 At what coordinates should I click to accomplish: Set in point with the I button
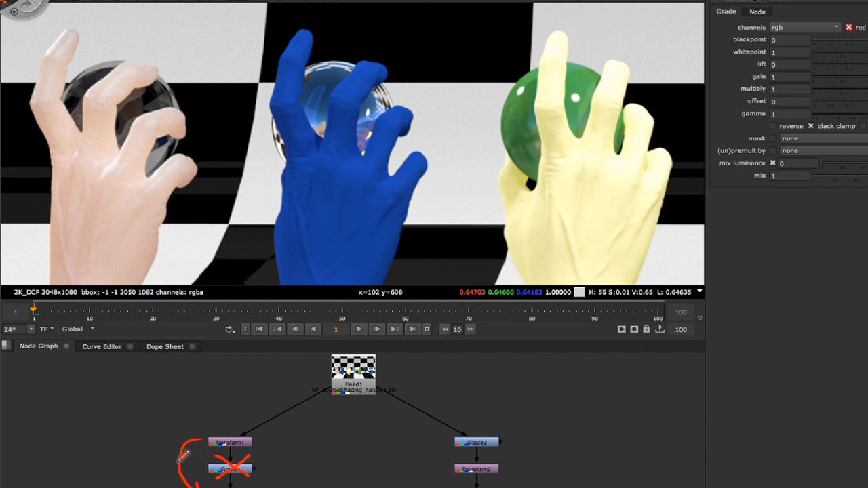245,329
